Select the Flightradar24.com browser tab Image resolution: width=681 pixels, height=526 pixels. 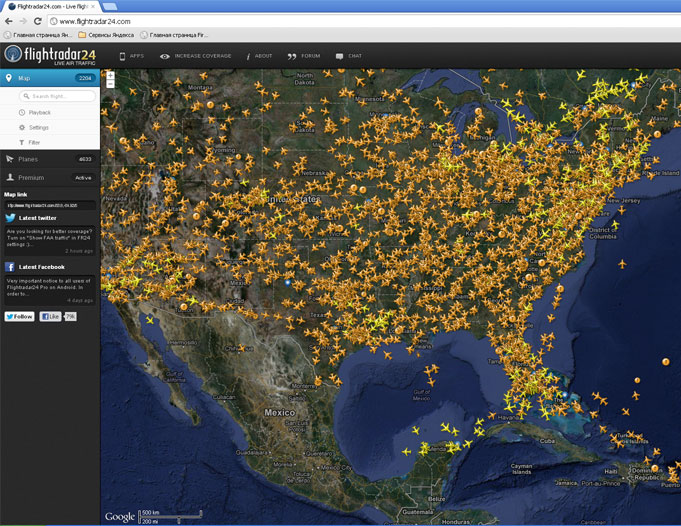pyautogui.click(x=52, y=7)
